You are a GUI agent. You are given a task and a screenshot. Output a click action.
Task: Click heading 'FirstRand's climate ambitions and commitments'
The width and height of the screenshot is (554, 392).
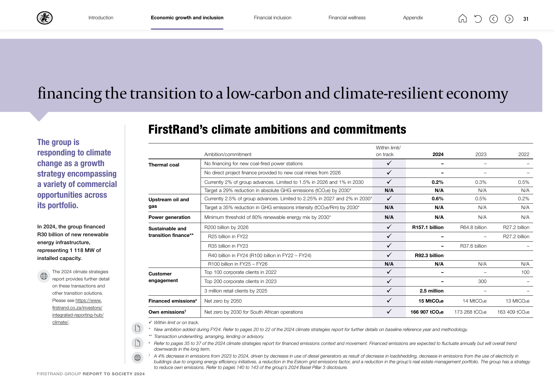(277, 130)
